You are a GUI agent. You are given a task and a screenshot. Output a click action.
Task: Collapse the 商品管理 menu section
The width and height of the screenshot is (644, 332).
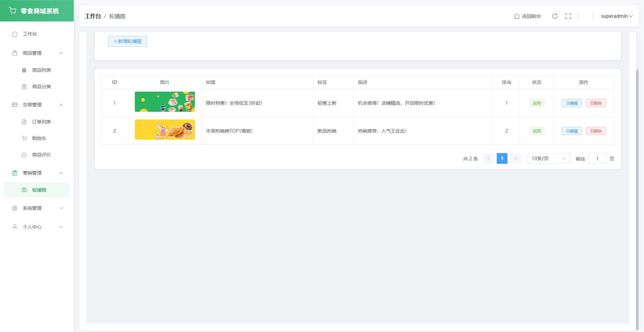61,53
